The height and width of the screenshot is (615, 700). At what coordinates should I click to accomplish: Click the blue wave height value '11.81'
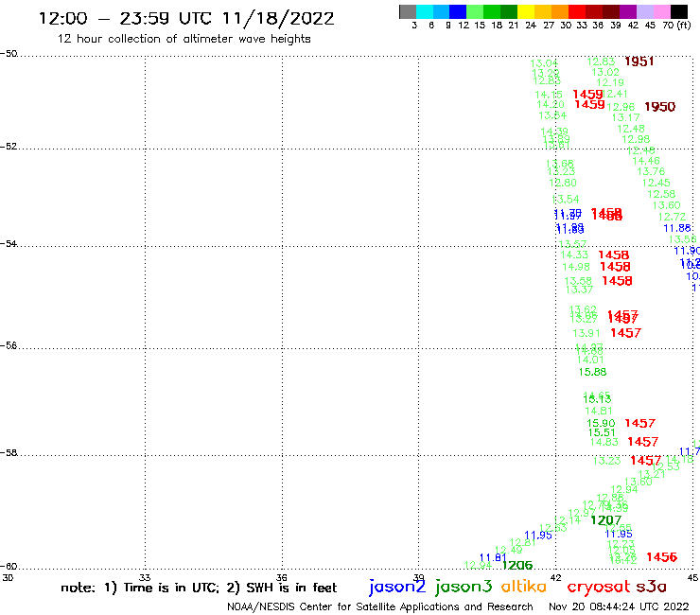[493, 557]
